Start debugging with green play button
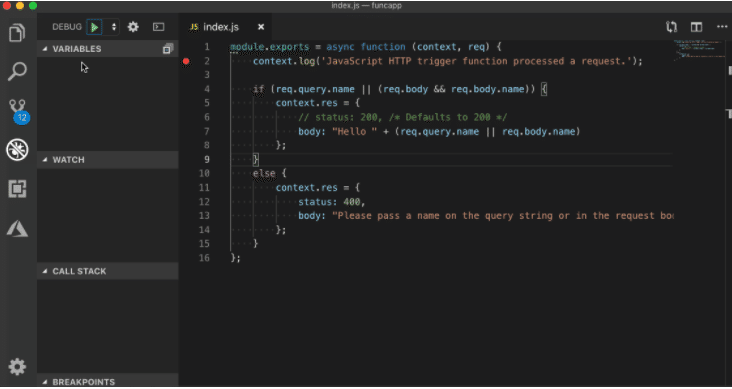Image resolution: width=732 pixels, height=389 pixels. pos(94,27)
